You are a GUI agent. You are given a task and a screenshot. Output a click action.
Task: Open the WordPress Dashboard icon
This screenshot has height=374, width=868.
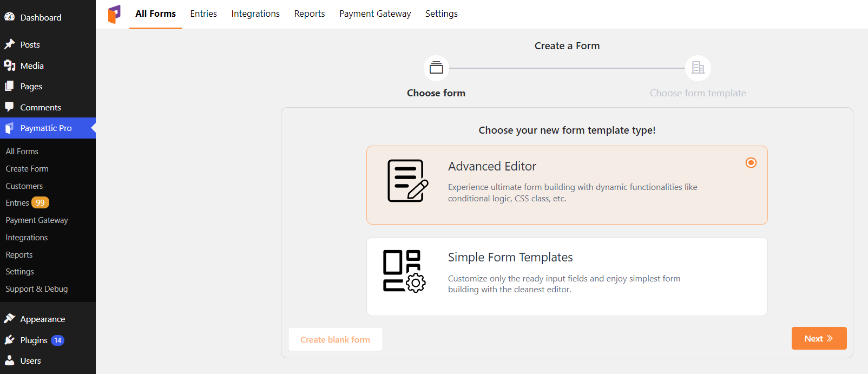click(x=10, y=17)
